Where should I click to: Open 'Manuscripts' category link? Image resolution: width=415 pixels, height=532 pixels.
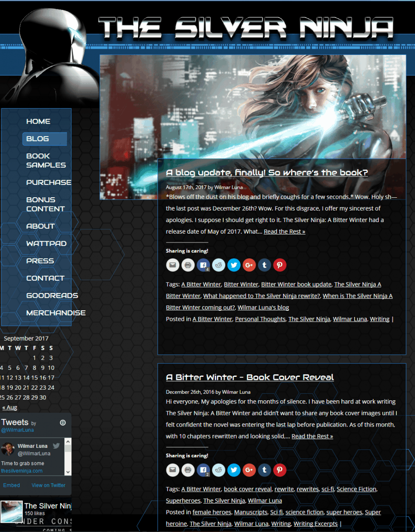tap(251, 512)
